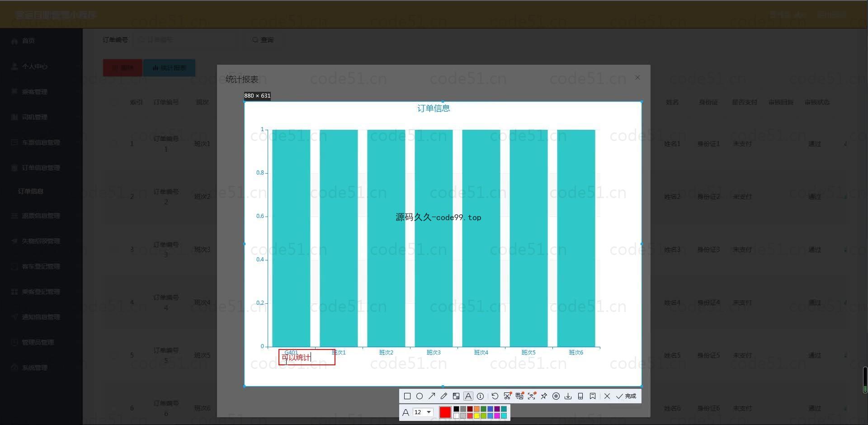Click the 订单信息 chart title
This screenshot has width=868, height=425.
click(434, 108)
